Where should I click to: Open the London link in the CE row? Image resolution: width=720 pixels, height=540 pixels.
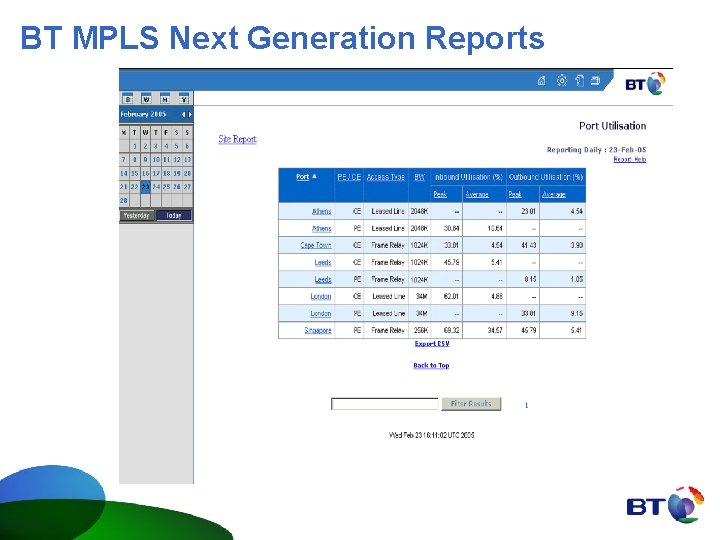click(321, 296)
